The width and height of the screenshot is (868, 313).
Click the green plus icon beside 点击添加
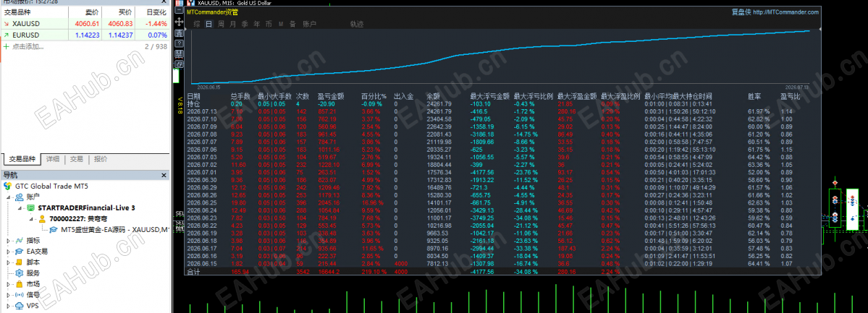[x=6, y=46]
